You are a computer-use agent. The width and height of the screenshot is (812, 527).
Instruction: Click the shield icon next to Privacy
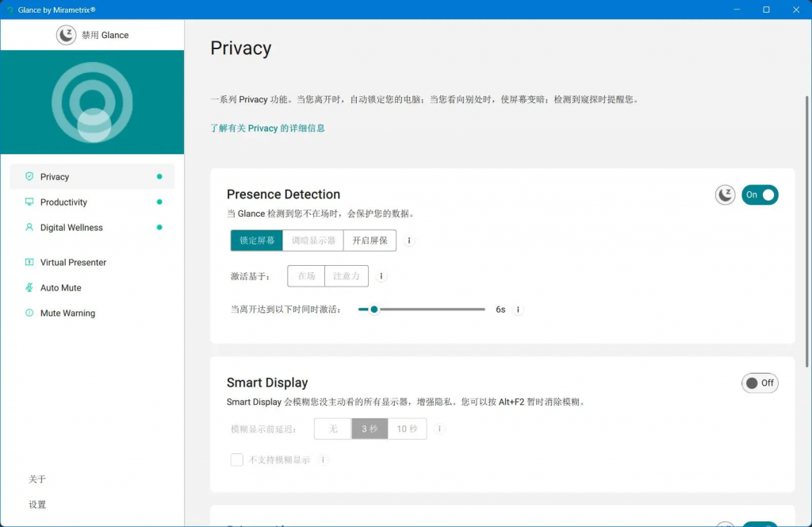pyautogui.click(x=29, y=177)
